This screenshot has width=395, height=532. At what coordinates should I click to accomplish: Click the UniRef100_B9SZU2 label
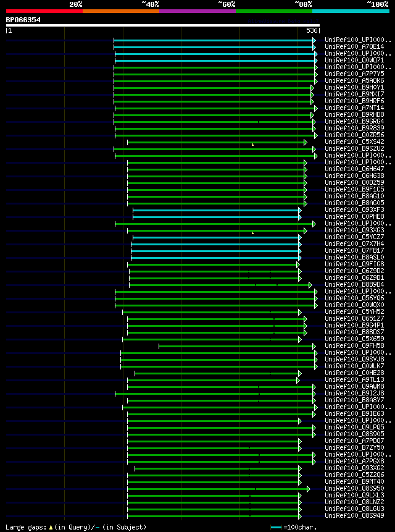click(354, 149)
